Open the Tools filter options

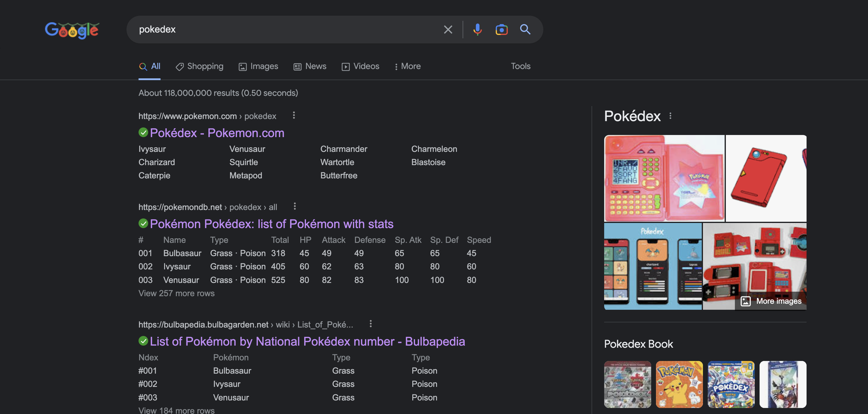coord(520,66)
